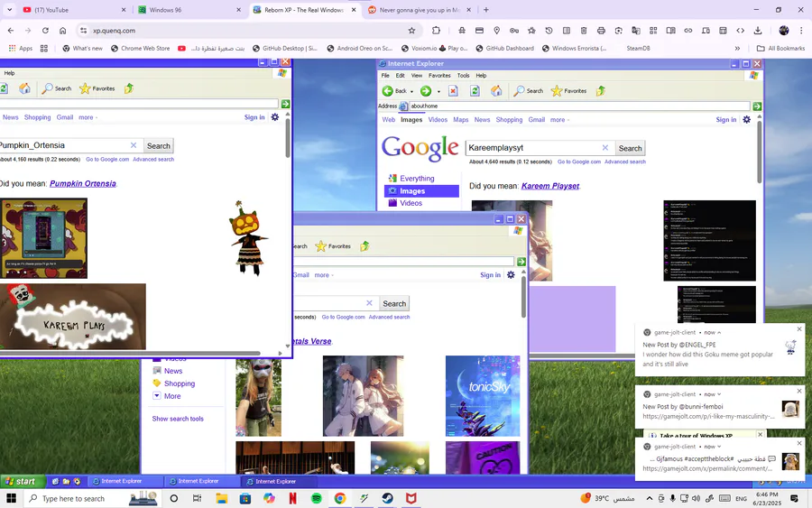Open Netflix from the Windows taskbar

(x=292, y=498)
